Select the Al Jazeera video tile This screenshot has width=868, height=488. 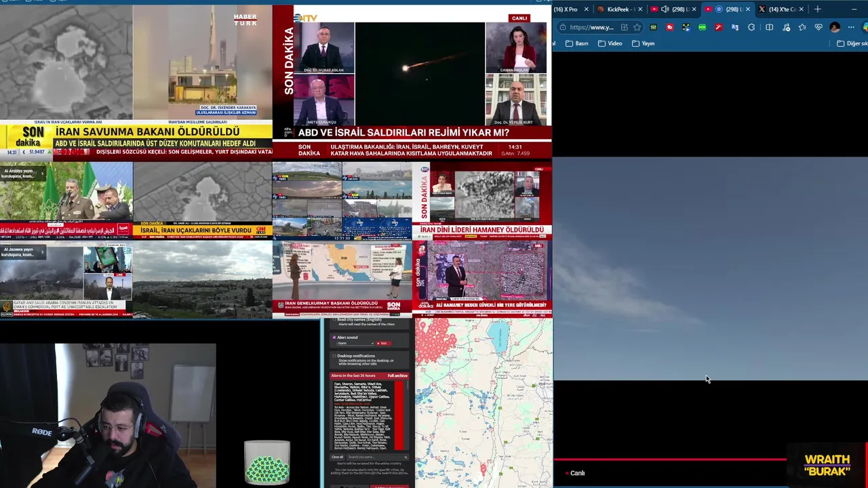(x=66, y=280)
